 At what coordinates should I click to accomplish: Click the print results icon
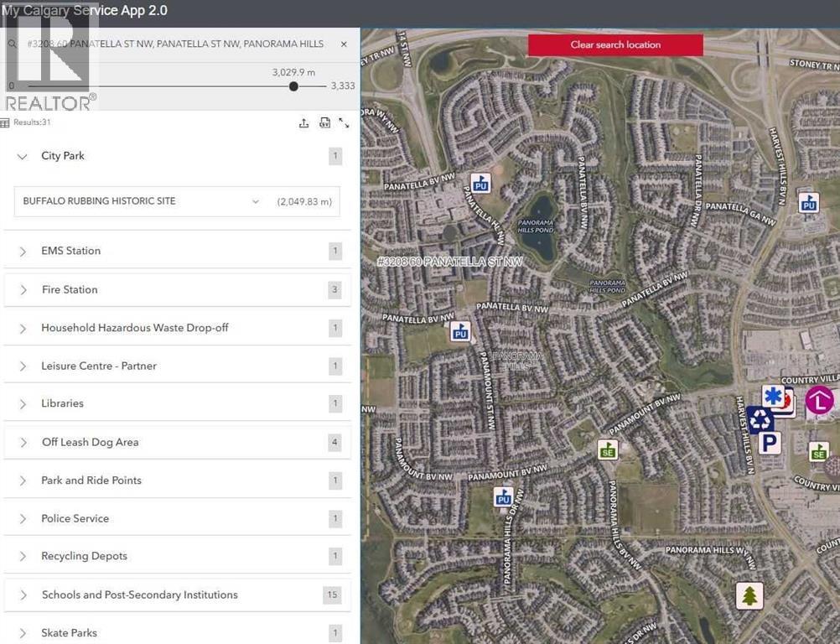[x=324, y=123]
